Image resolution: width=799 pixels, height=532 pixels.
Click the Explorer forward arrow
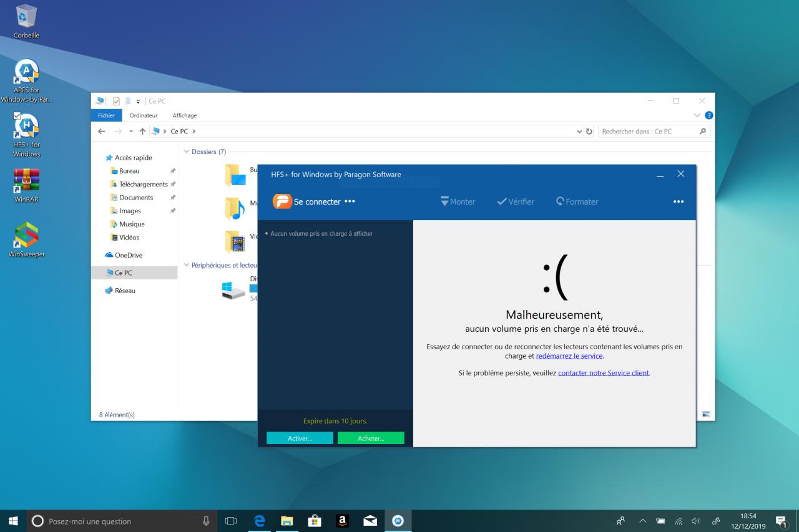[118, 132]
